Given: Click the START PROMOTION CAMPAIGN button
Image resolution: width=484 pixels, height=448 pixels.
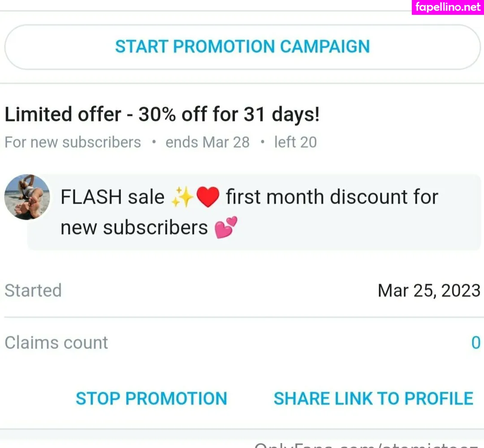Looking at the screenshot, I should pyautogui.click(x=242, y=47).
